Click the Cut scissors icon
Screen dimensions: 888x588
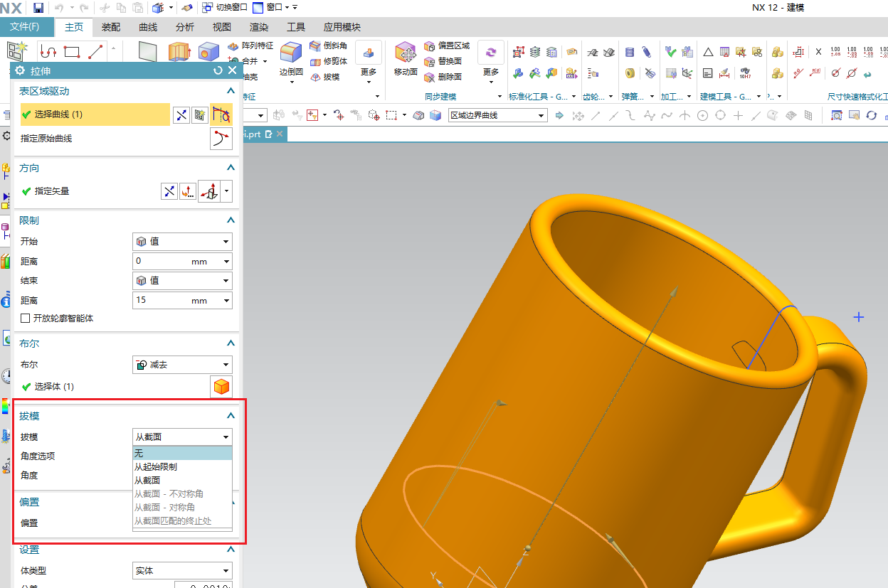tap(105, 8)
